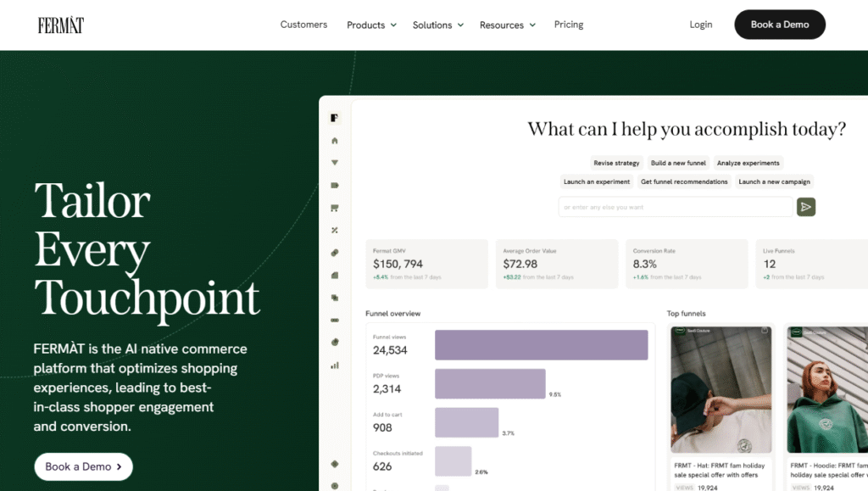Click the '9.5%' label beside the PDP bar

pos(554,394)
